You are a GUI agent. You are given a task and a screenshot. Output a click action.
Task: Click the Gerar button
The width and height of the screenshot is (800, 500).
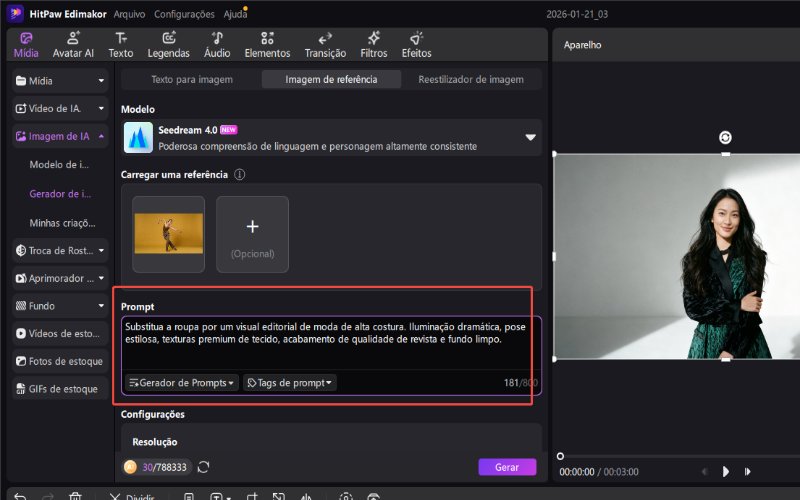click(x=507, y=467)
